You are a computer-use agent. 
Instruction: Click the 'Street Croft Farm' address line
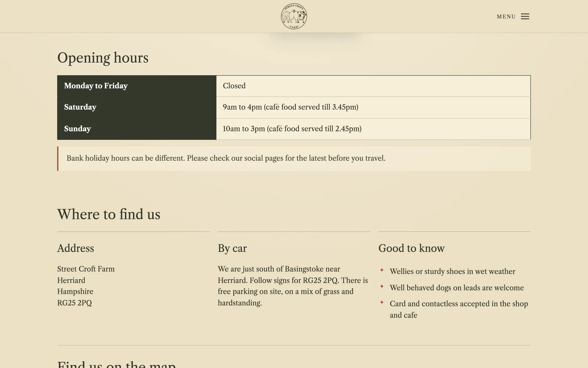(x=86, y=269)
